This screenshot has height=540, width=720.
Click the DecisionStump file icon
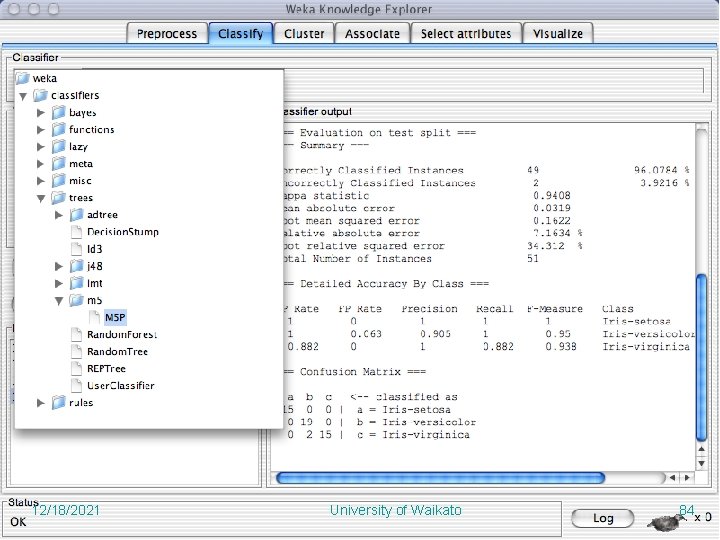tap(77, 232)
